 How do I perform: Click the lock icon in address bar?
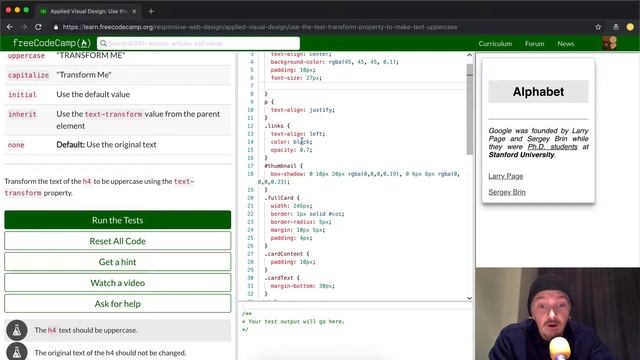(56, 27)
